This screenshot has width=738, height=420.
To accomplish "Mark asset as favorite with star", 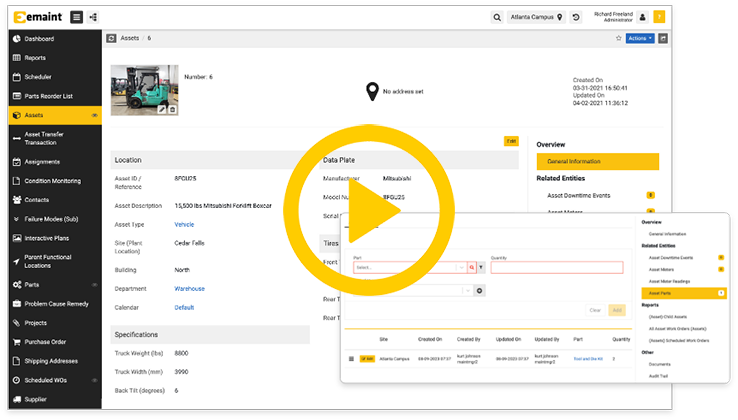I will click(618, 38).
